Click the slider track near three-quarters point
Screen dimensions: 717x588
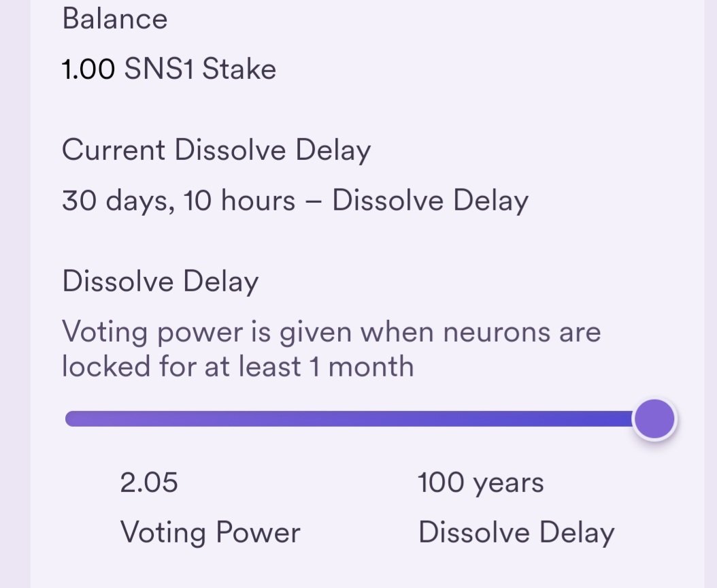point(492,419)
